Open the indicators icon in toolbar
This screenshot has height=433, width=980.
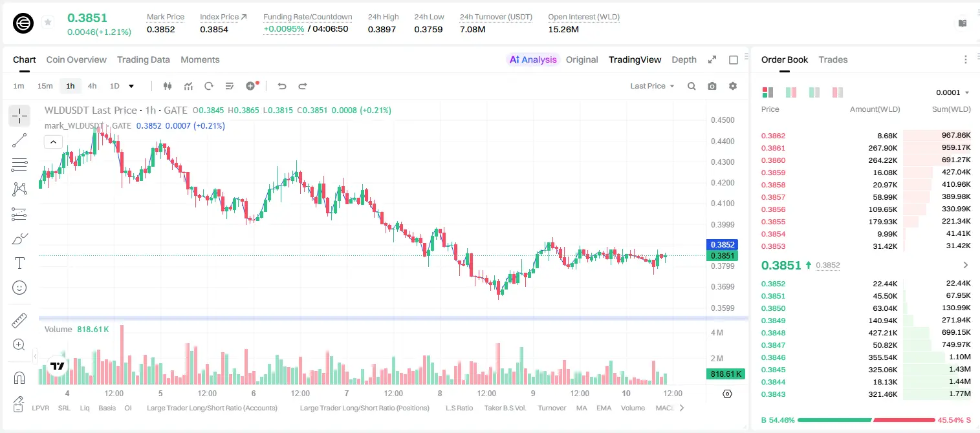pos(188,86)
